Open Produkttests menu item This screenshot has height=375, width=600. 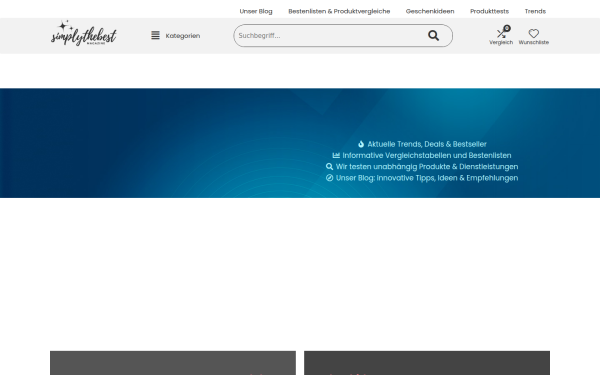(489, 11)
